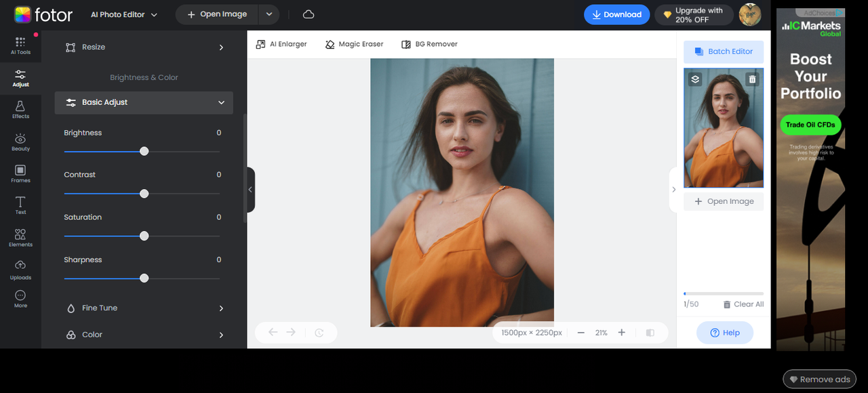Delete image using thumbnail trash icon
Screen dimensions: 868x393
point(752,79)
